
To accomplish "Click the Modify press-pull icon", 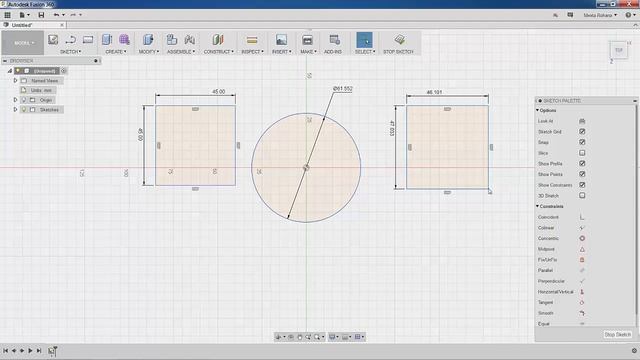I will pos(148,40).
